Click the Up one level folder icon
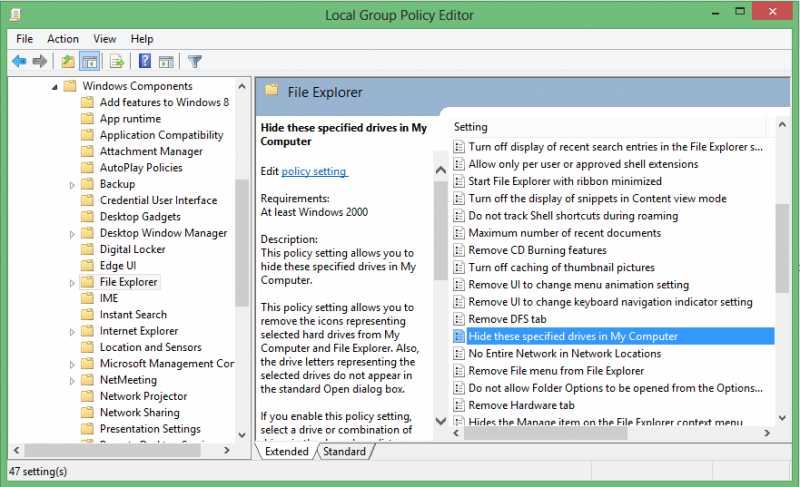This screenshot has height=487, width=800. point(67,62)
